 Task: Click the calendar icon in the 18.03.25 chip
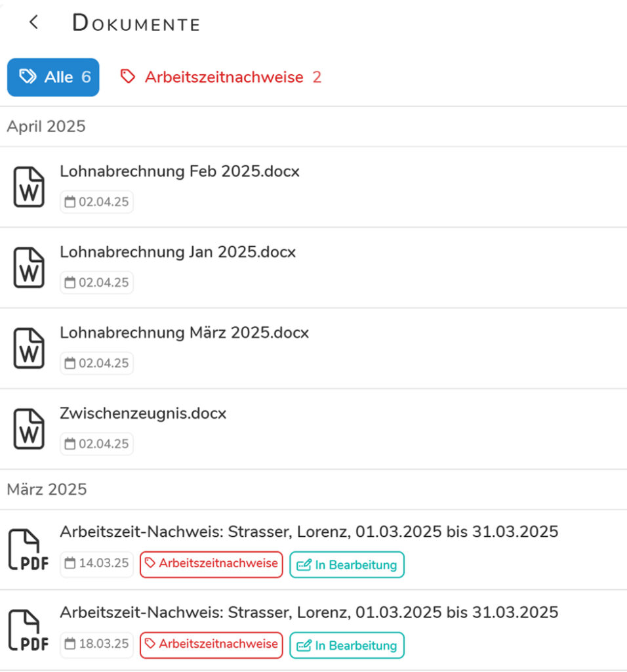[70, 643]
